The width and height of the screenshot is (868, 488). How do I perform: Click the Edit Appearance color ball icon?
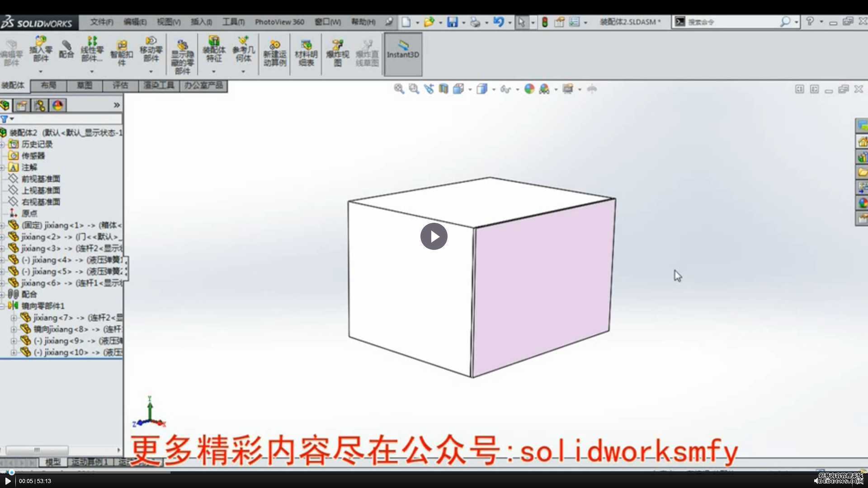(x=529, y=89)
